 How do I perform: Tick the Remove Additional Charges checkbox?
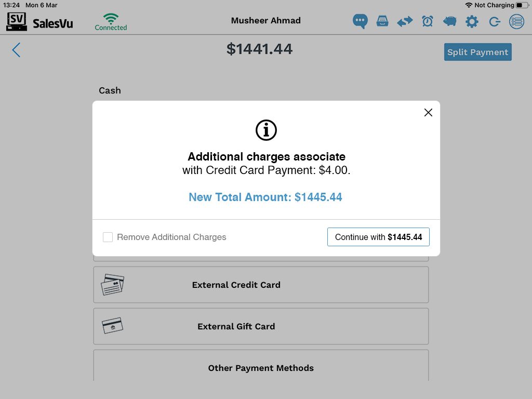coord(108,237)
